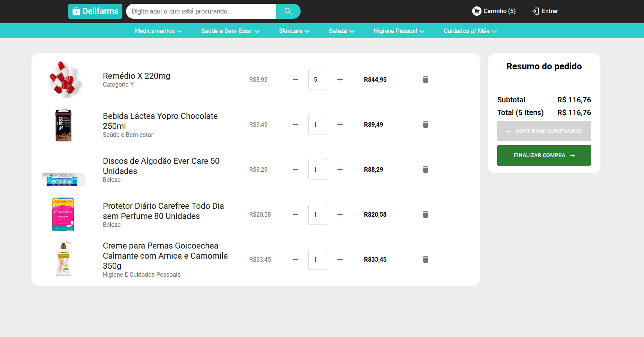Screen dimensions: 644x337
Task: Increase quantity of Discos de Algodão
Action: coord(340,169)
